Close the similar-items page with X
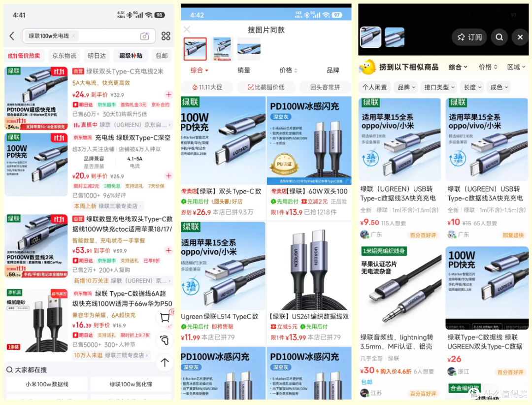This screenshot has height=405, width=532. click(x=520, y=37)
